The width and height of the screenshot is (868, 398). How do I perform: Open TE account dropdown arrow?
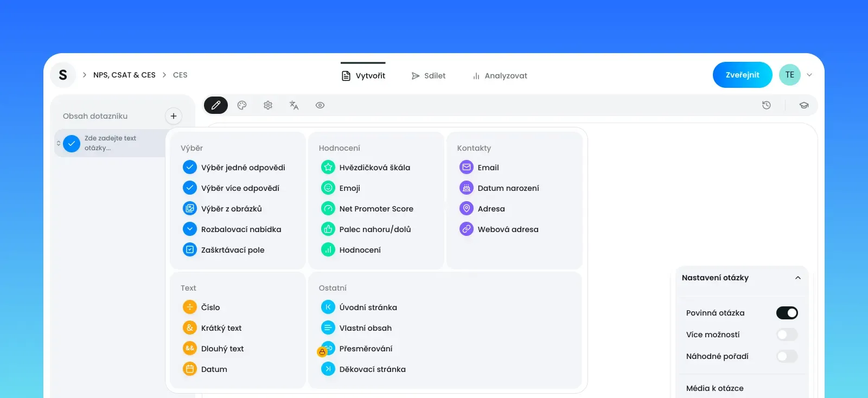coord(809,75)
